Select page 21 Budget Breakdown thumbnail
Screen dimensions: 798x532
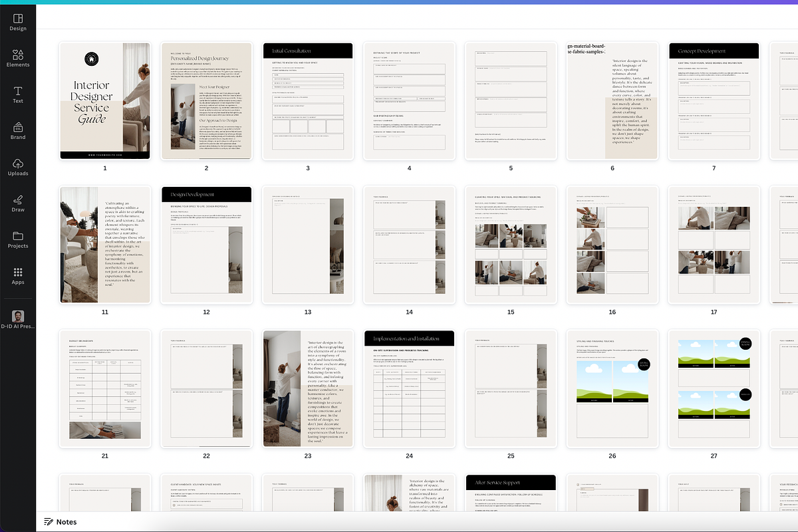tap(105, 388)
